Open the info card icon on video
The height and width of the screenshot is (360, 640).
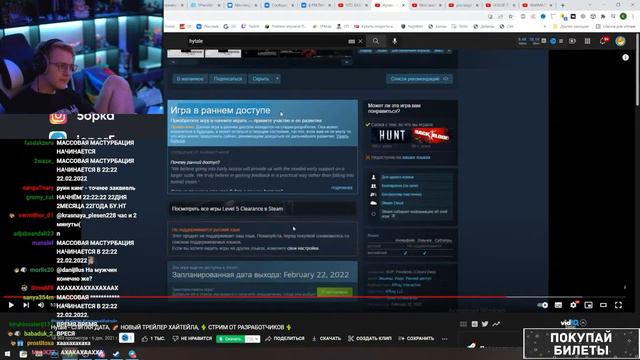click(x=625, y=58)
